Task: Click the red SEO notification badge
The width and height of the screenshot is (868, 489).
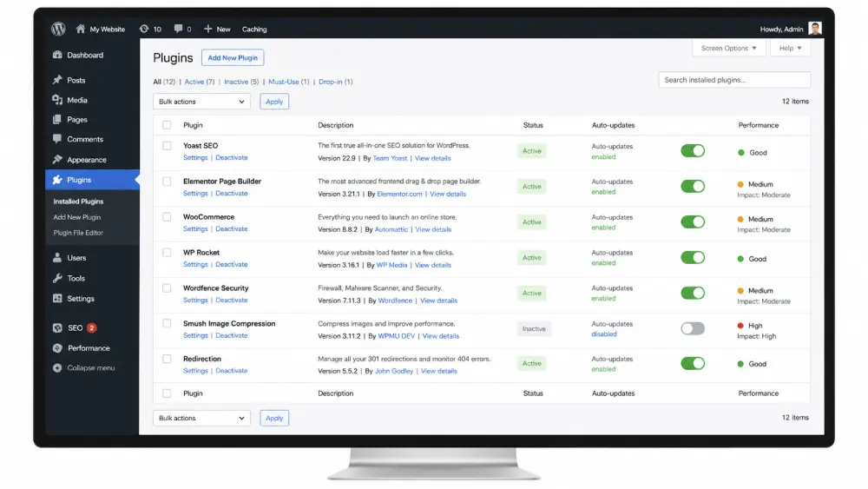Action: (x=92, y=327)
